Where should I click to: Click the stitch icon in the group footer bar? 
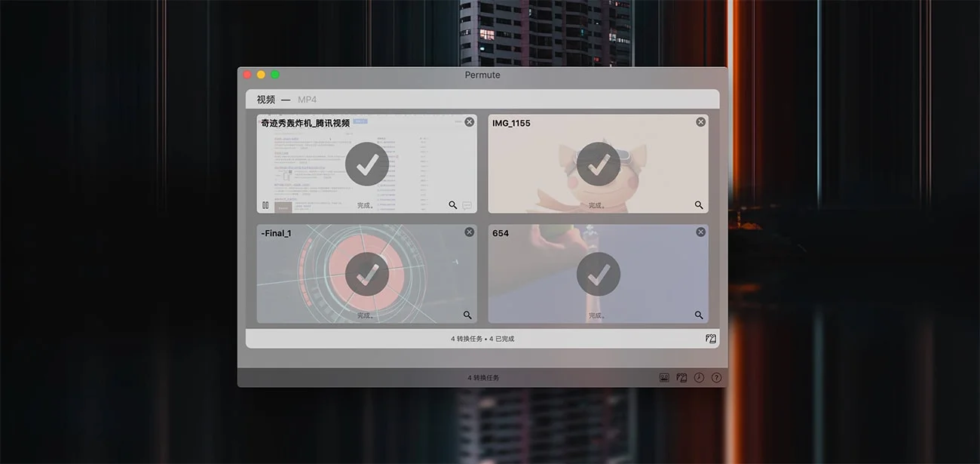pyautogui.click(x=710, y=339)
